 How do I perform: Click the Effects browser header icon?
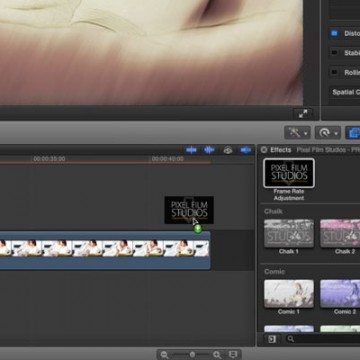pos(264,150)
